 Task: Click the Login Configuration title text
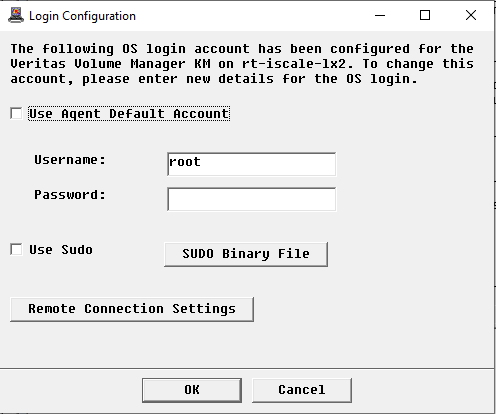click(82, 16)
